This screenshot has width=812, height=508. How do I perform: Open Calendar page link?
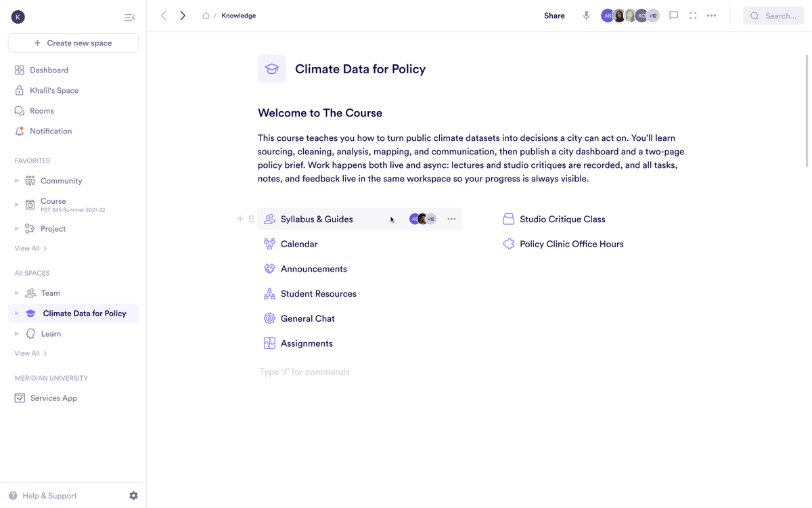coord(299,244)
